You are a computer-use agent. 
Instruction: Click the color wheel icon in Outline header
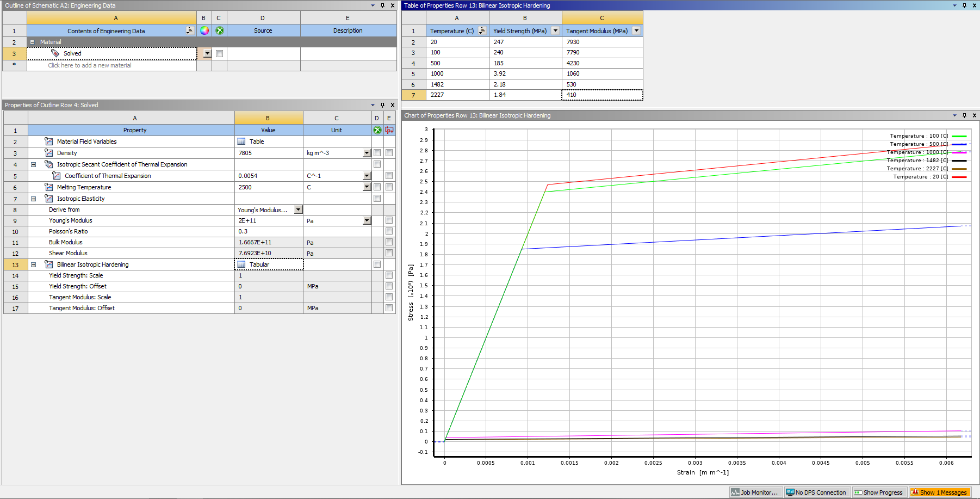(x=204, y=30)
